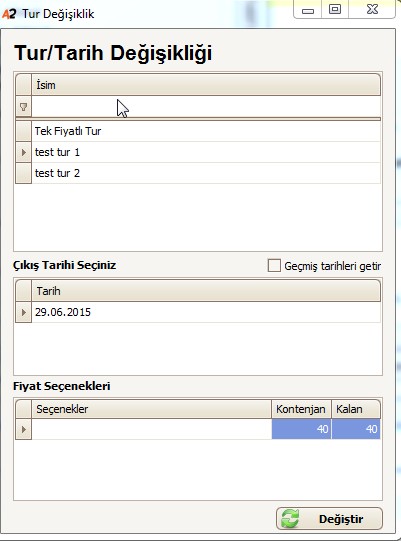
Task: Enable the Geçmiş tarihleri getir checkbox
Action: tap(274, 266)
